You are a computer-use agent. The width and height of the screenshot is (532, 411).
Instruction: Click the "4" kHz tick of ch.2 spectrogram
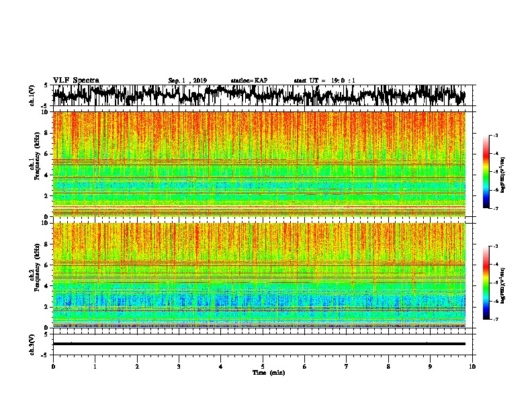[46, 286]
